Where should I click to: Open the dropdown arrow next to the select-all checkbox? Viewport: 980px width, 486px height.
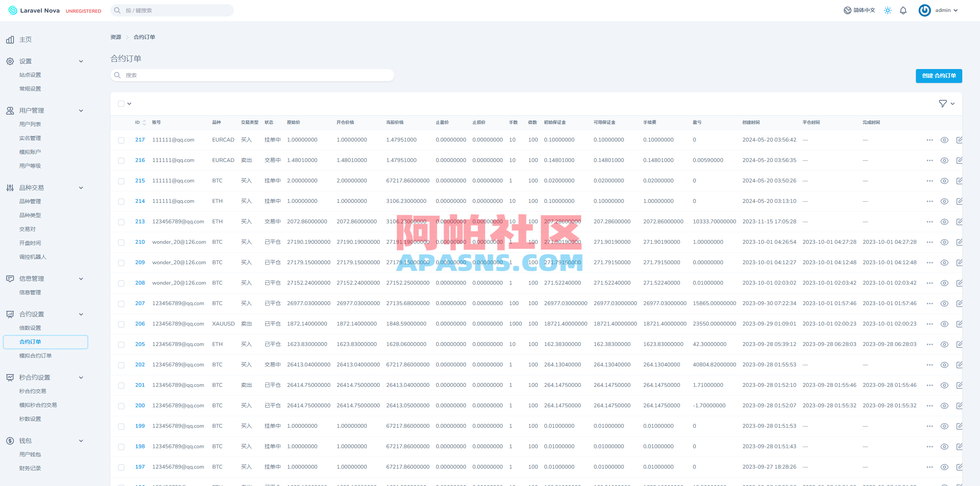(130, 104)
